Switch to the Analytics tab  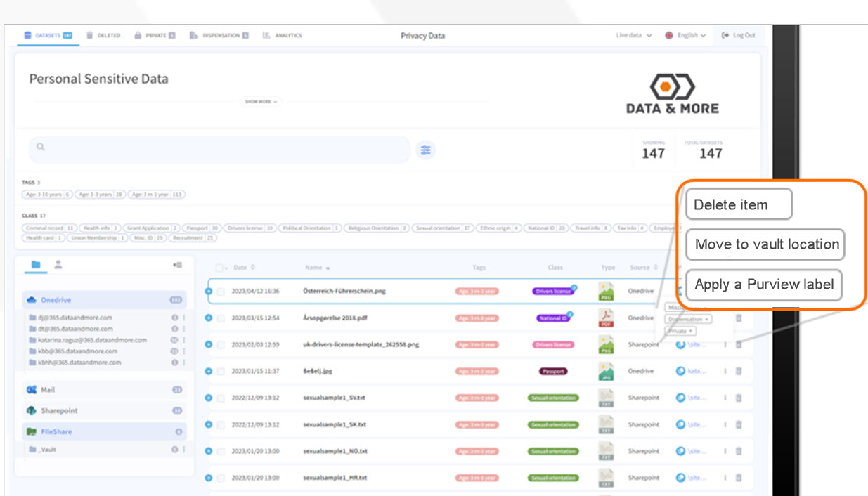point(282,35)
